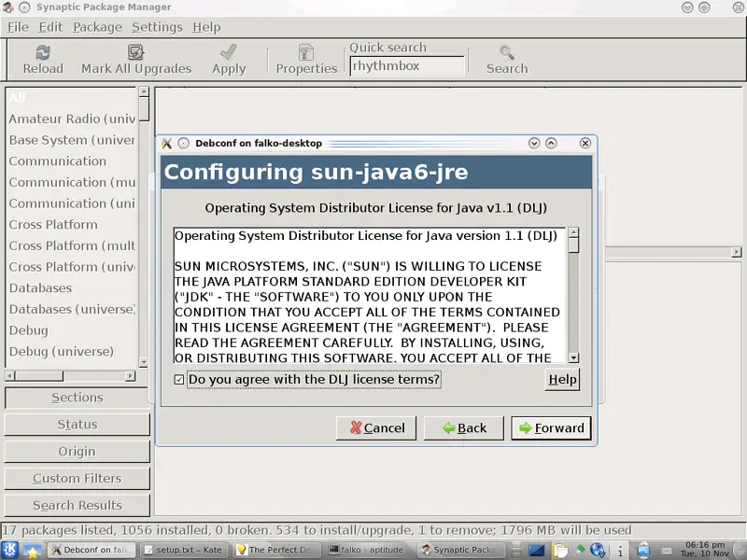The width and height of the screenshot is (747, 560).
Task: Click sections list scroll-left arrow
Action: (x=10, y=376)
